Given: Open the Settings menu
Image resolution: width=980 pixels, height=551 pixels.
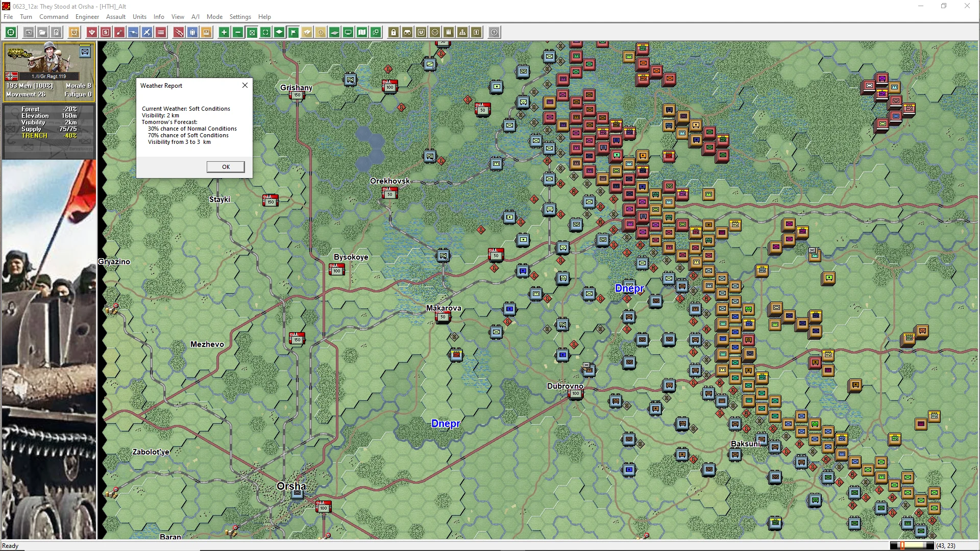Looking at the screenshot, I should pos(240,16).
